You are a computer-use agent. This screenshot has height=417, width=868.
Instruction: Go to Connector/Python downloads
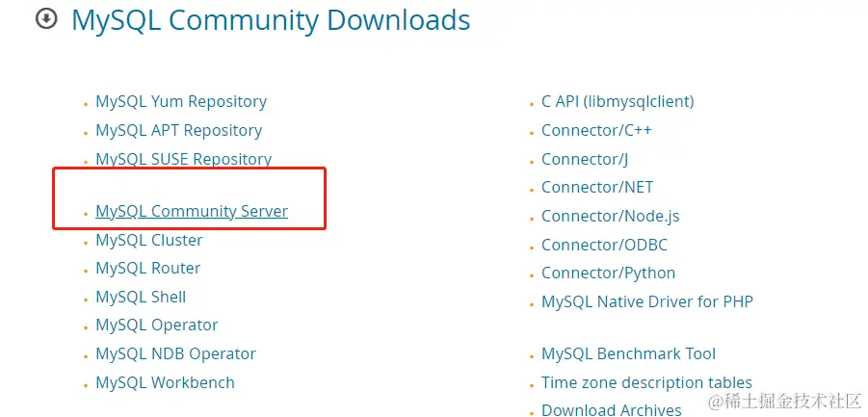[x=609, y=274]
